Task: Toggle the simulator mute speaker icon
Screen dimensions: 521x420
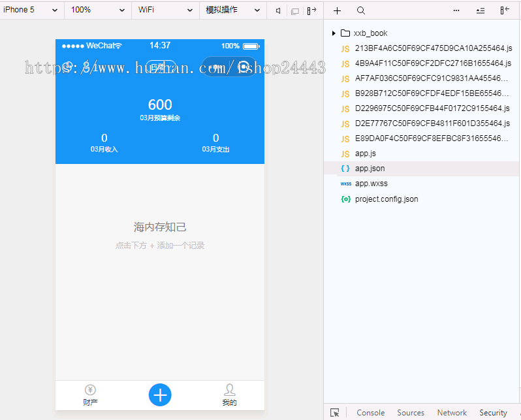Action: tap(279, 10)
